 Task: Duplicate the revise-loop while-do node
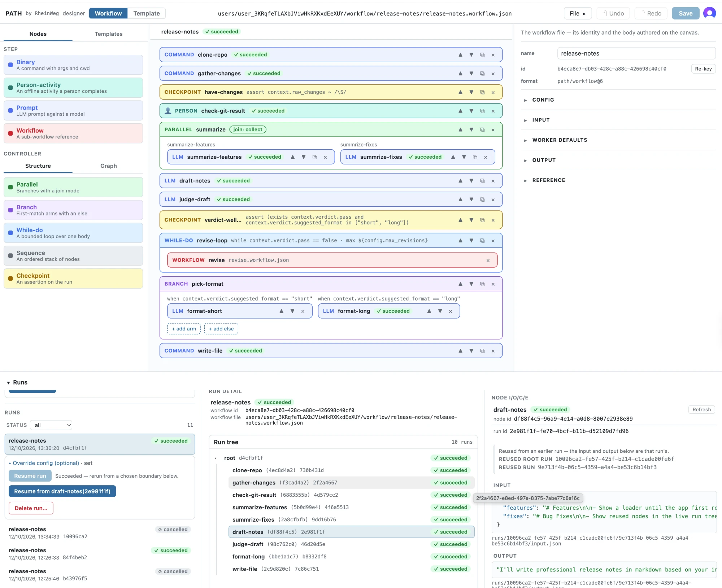point(482,241)
